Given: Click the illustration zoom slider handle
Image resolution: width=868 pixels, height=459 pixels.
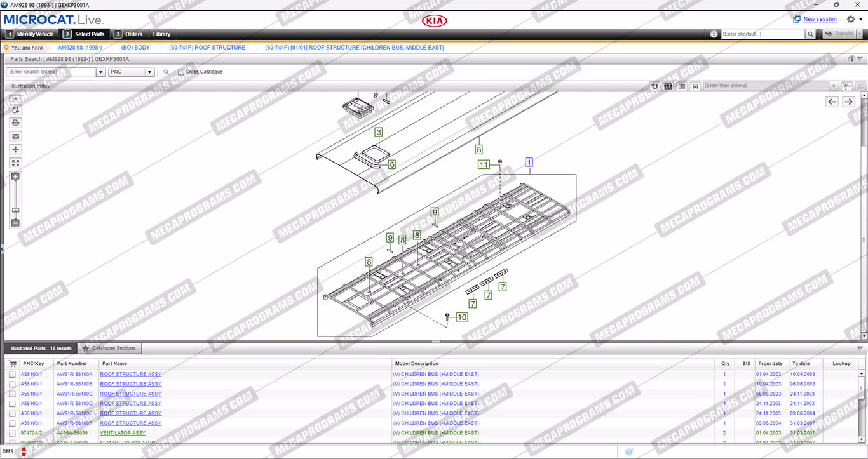Looking at the screenshot, I should pos(16,211).
